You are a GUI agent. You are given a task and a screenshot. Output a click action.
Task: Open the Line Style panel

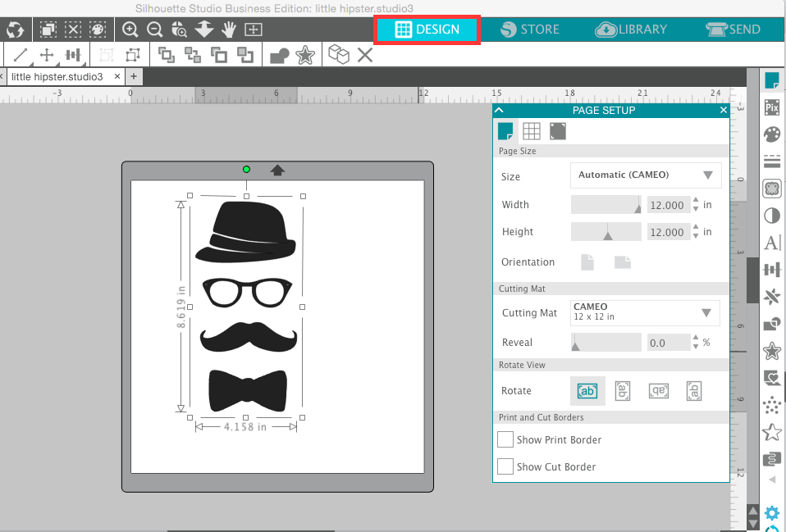click(772, 161)
